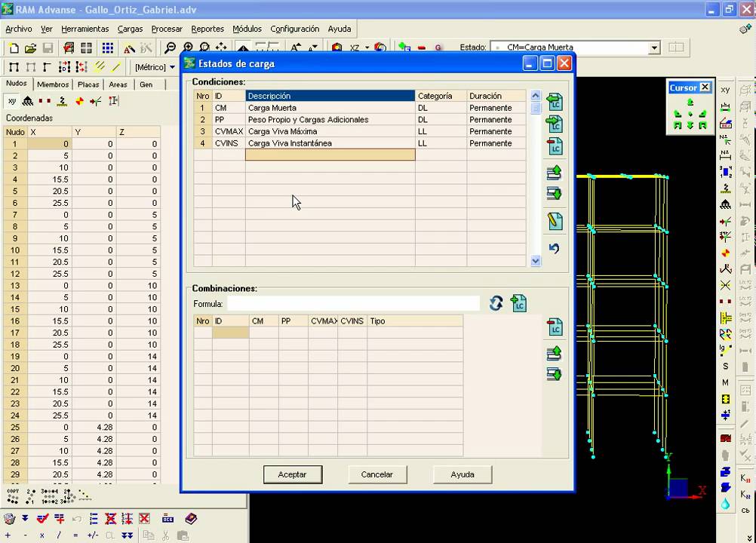This screenshot has height=543, width=756.
Task: Edit a load condition with the pencil icon
Action: point(555,221)
